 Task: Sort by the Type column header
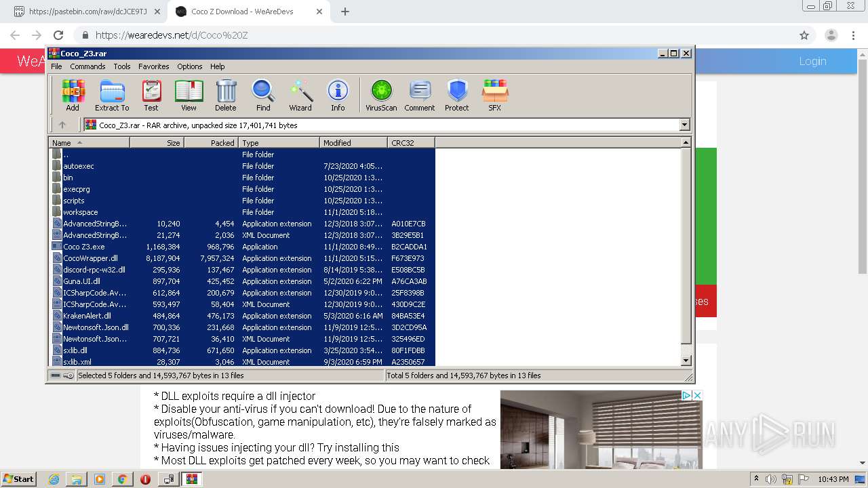coord(279,142)
